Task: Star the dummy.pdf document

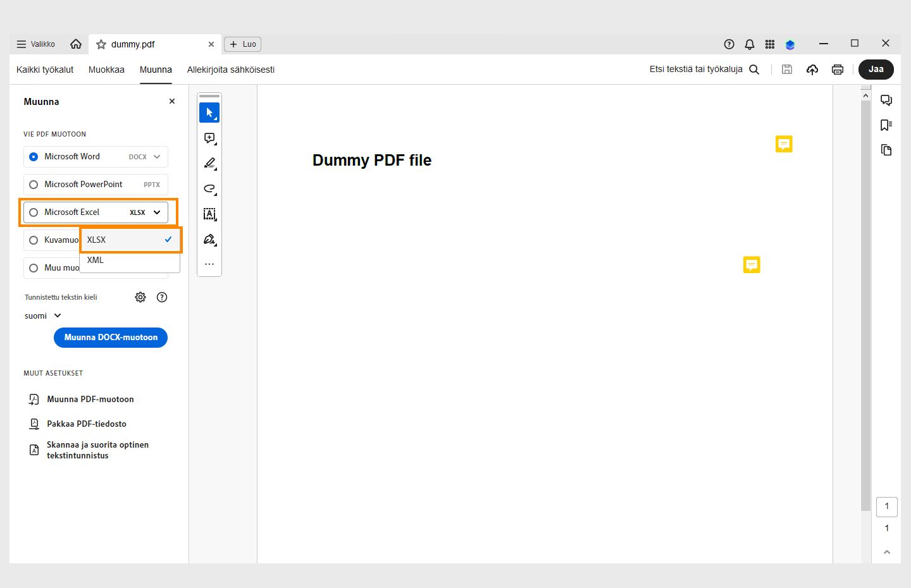Action: pos(101,44)
